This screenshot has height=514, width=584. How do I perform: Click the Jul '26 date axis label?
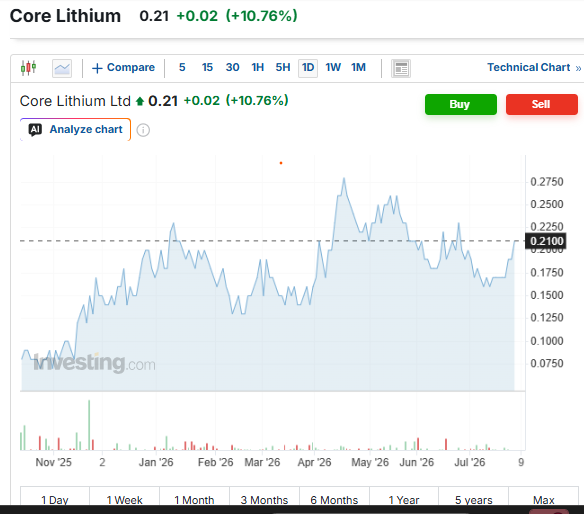[x=469, y=462]
